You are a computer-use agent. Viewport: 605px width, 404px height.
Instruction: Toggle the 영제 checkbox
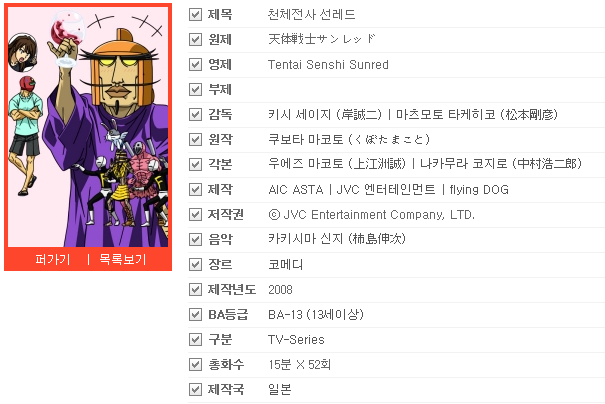(195, 64)
